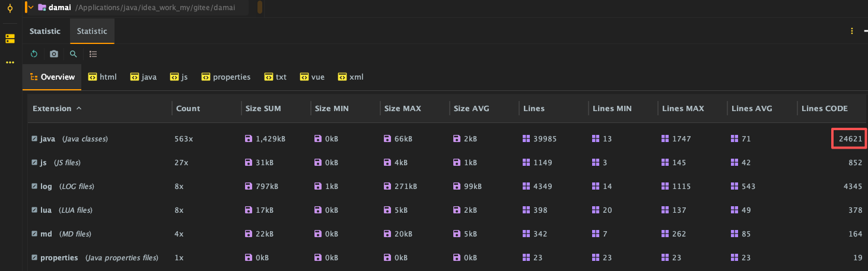The width and height of the screenshot is (868, 271).
Task: Sort by the Extension column header
Action: [52, 109]
